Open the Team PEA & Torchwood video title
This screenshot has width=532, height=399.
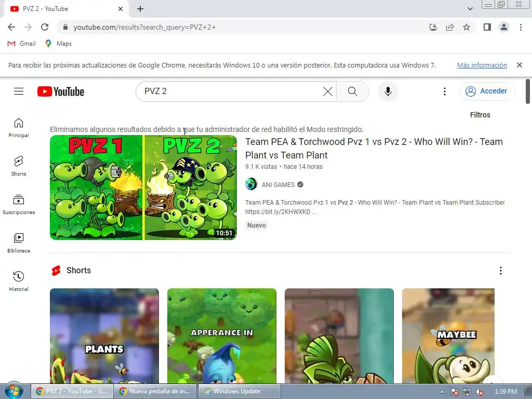click(x=374, y=148)
